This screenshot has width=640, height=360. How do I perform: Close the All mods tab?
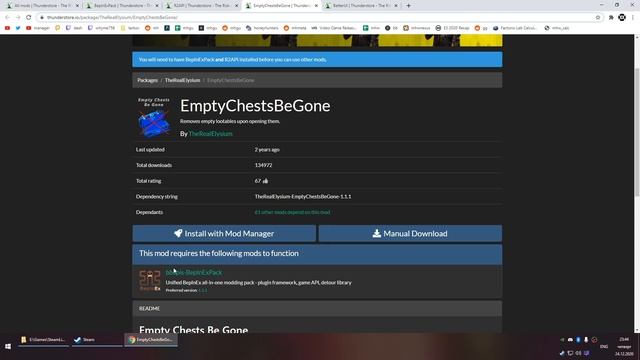pyautogui.click(x=77, y=6)
